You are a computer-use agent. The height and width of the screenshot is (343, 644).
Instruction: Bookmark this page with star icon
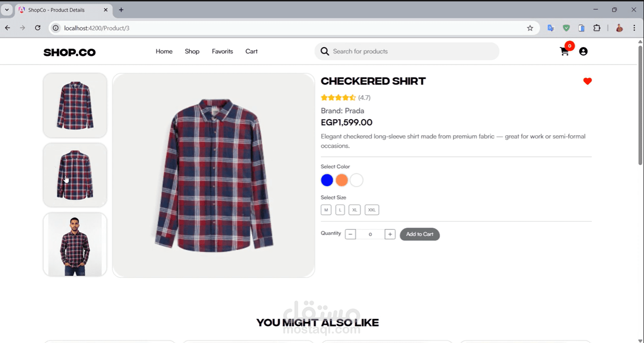[x=530, y=28]
